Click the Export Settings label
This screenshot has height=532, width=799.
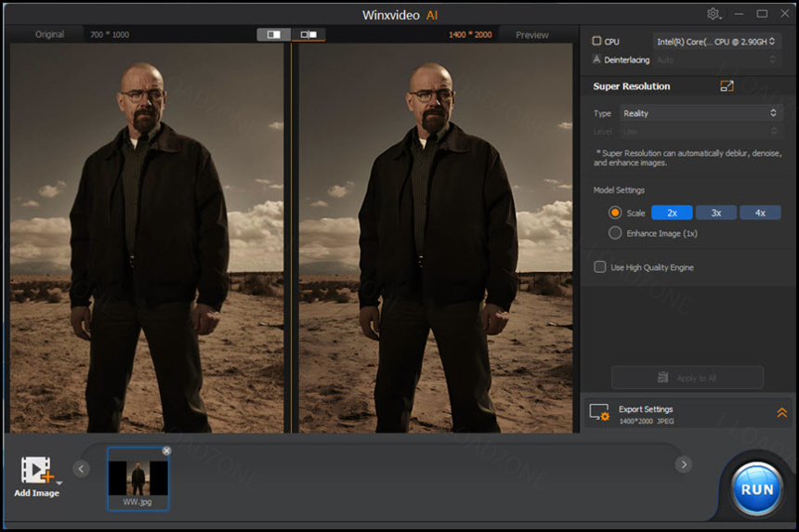(646, 409)
